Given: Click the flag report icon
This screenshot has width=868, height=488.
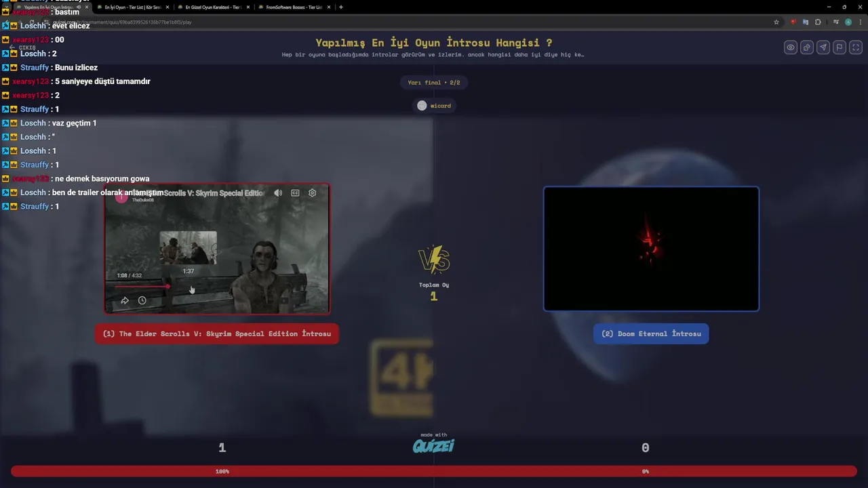Looking at the screenshot, I should click(840, 47).
